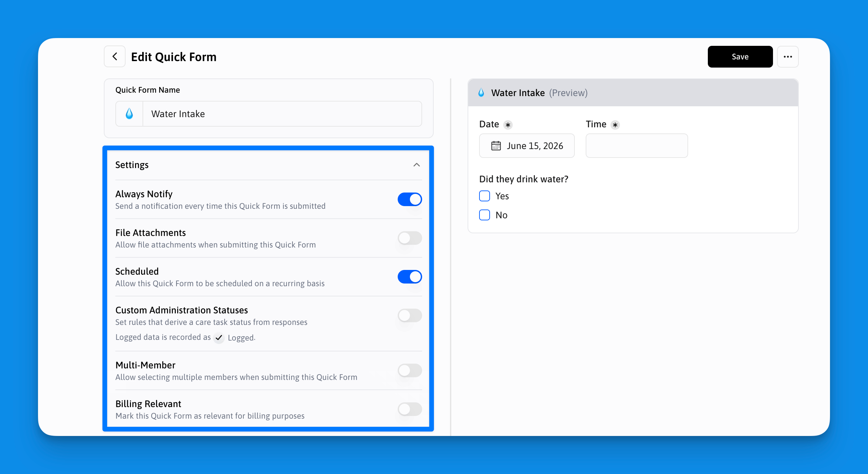Click the Custom Administration Statuses label

(182, 310)
